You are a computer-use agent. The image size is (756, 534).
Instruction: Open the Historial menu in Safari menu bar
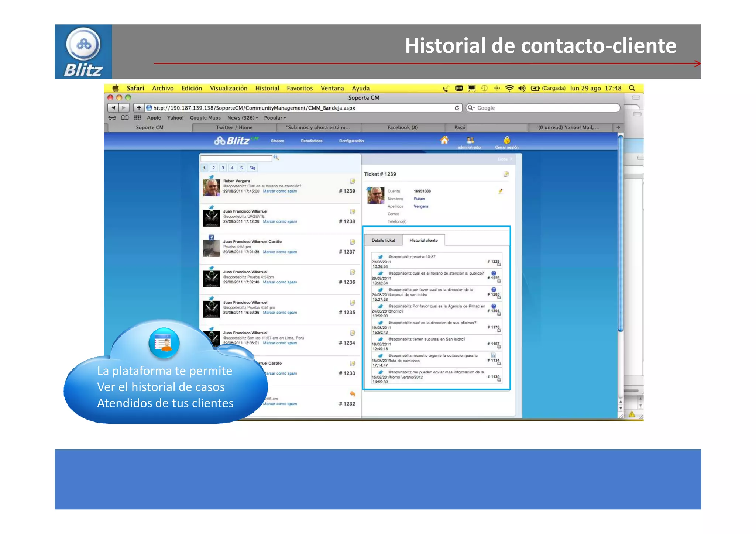click(267, 88)
